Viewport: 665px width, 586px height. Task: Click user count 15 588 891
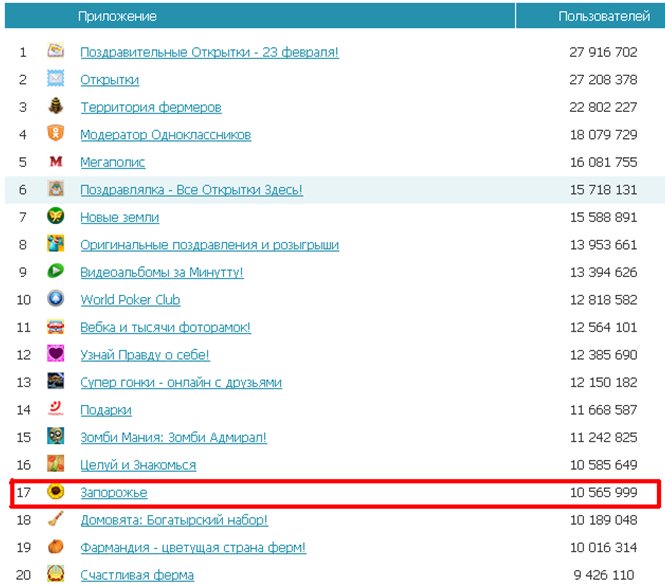[603, 218]
